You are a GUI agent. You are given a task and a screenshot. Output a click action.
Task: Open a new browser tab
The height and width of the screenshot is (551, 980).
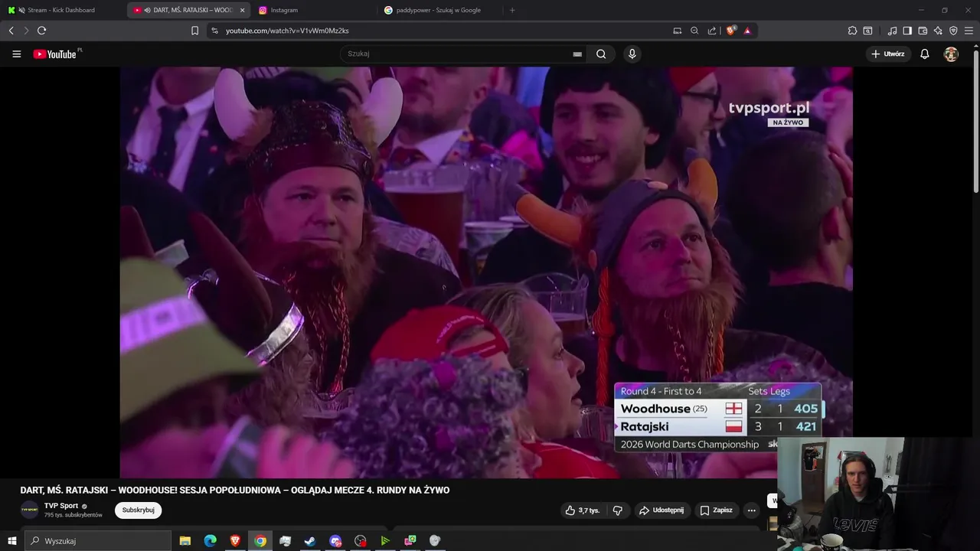(512, 10)
